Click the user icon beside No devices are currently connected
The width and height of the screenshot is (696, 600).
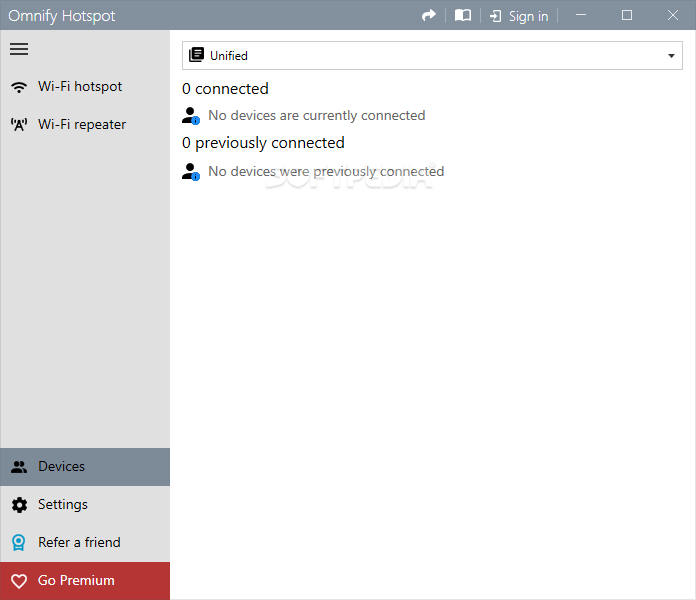[x=191, y=116]
